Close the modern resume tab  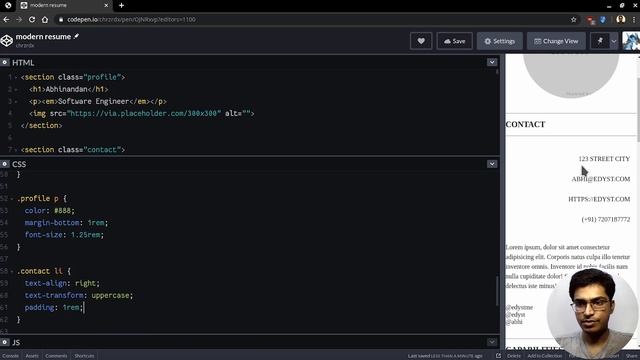[x=106, y=5]
